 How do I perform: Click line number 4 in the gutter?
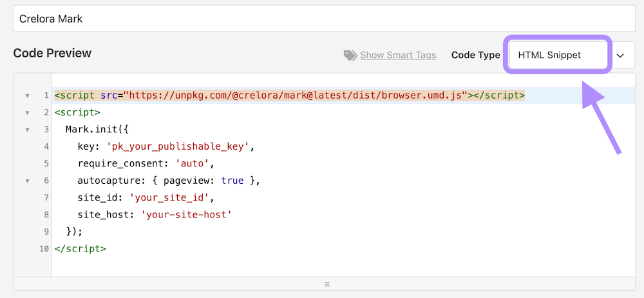point(46,146)
